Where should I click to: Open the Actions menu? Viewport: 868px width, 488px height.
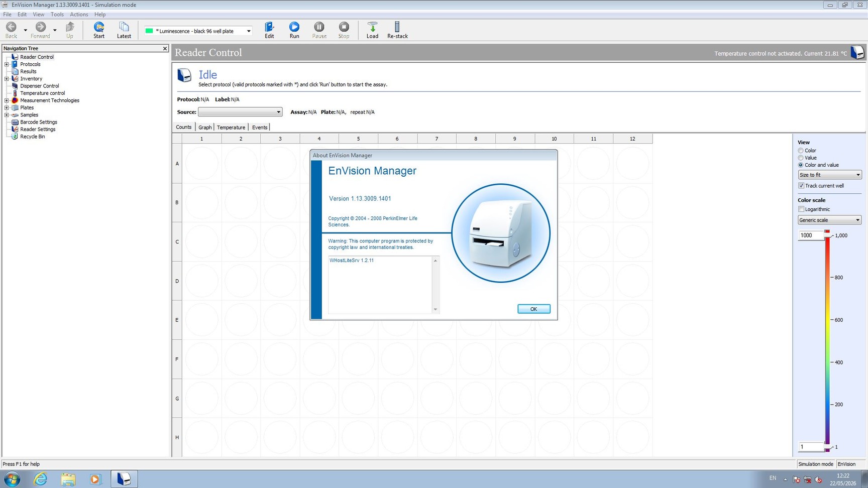(79, 15)
